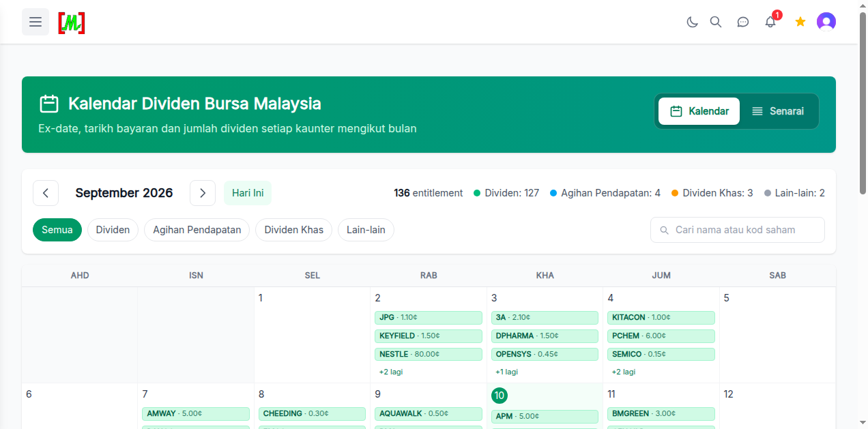The width and height of the screenshot is (868, 429).
Task: Select the highlighted day 10
Action: tap(500, 396)
